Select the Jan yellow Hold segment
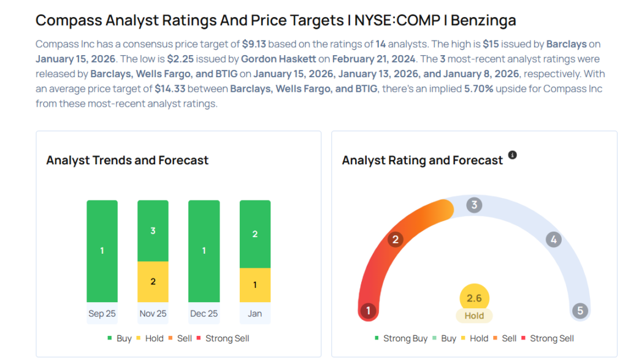This screenshot has height=364, width=628. 255,285
